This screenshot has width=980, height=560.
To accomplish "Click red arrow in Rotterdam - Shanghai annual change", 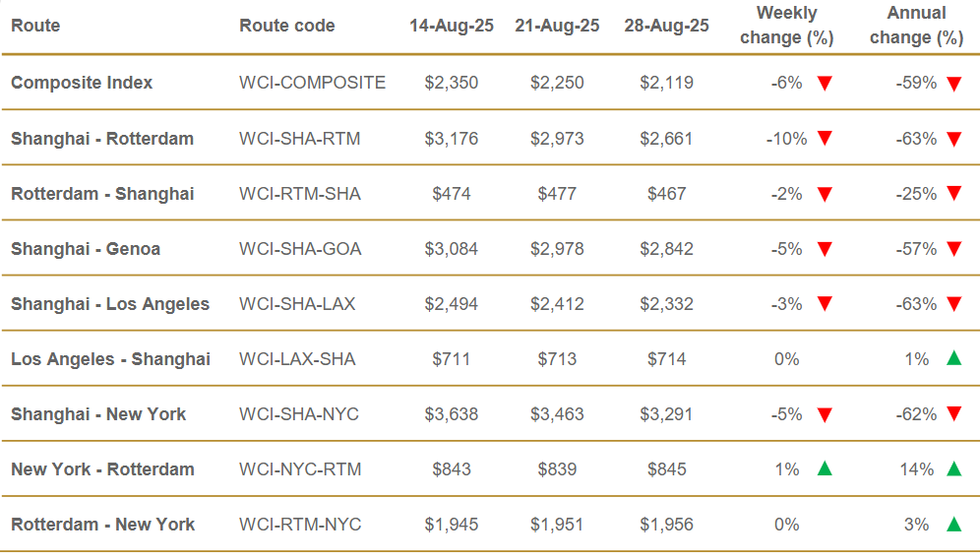I will coord(953,194).
